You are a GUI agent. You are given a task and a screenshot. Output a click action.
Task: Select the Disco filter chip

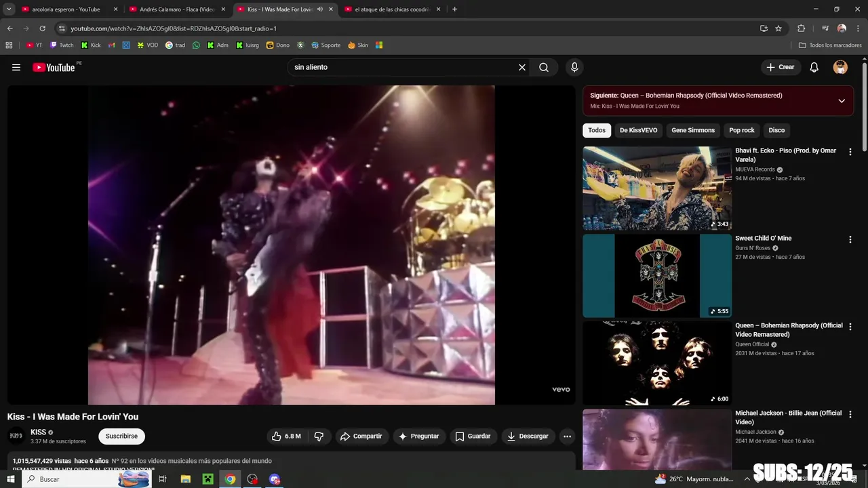pos(776,130)
